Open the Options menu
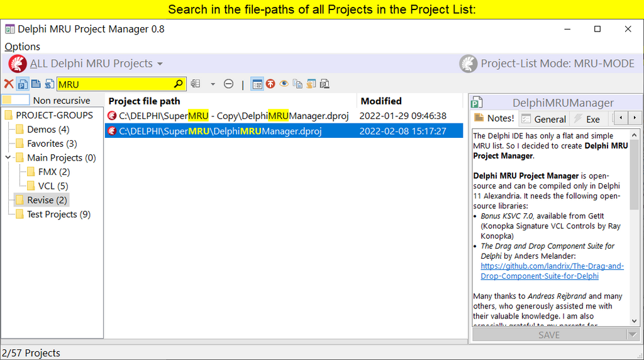 point(23,47)
